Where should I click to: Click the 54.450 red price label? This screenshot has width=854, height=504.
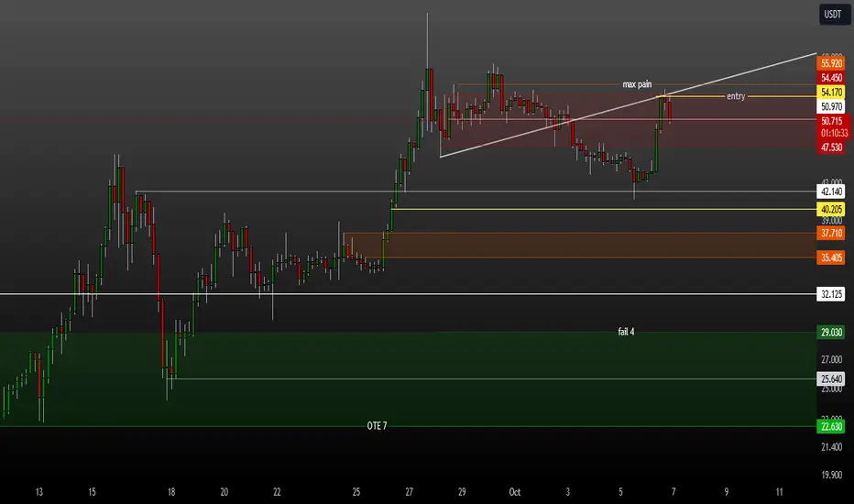(x=831, y=78)
